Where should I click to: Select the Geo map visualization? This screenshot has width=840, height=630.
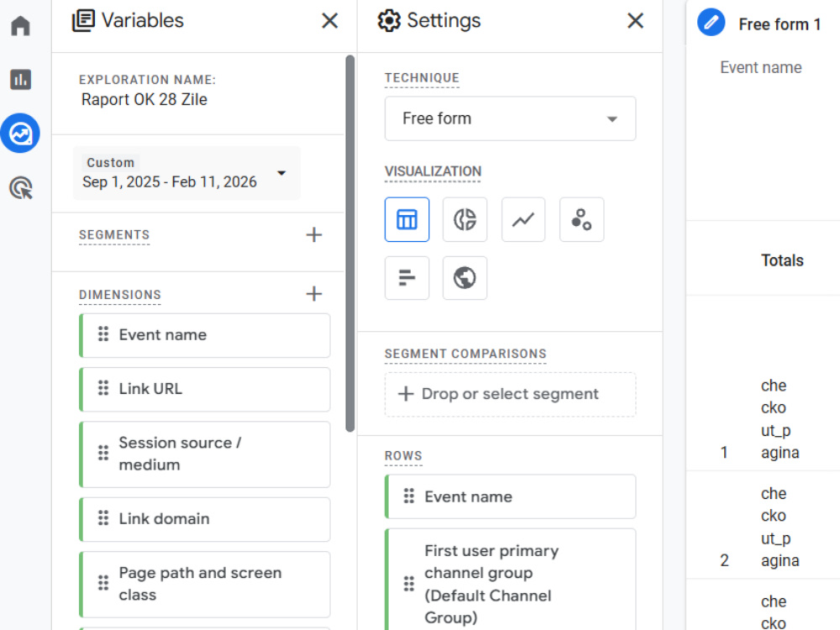(465, 278)
